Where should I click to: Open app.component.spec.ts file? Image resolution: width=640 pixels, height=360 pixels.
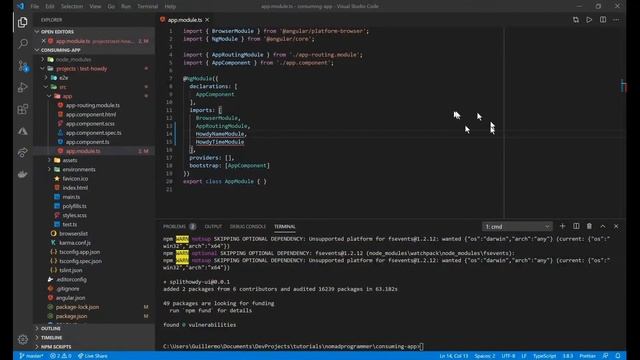tap(93, 133)
